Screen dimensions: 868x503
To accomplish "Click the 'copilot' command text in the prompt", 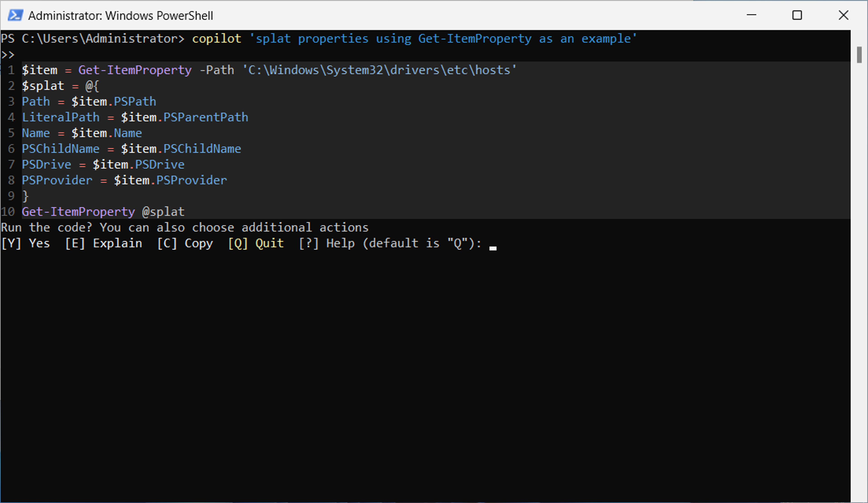I will pyautogui.click(x=217, y=39).
